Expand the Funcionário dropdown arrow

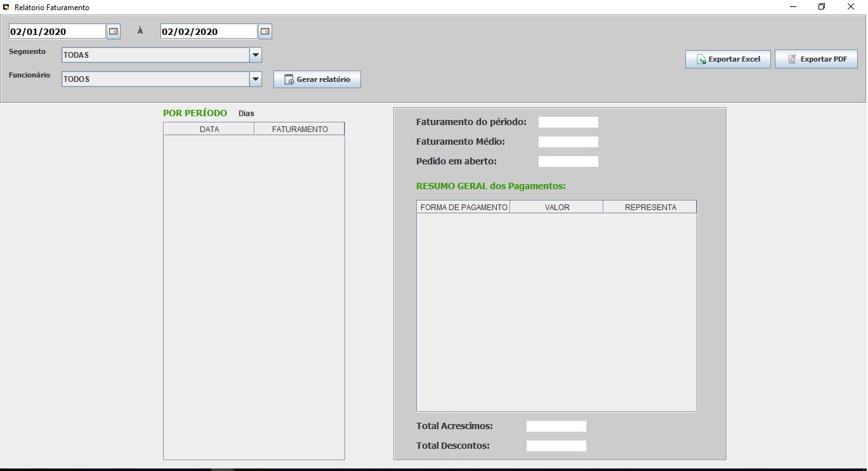pyautogui.click(x=256, y=79)
